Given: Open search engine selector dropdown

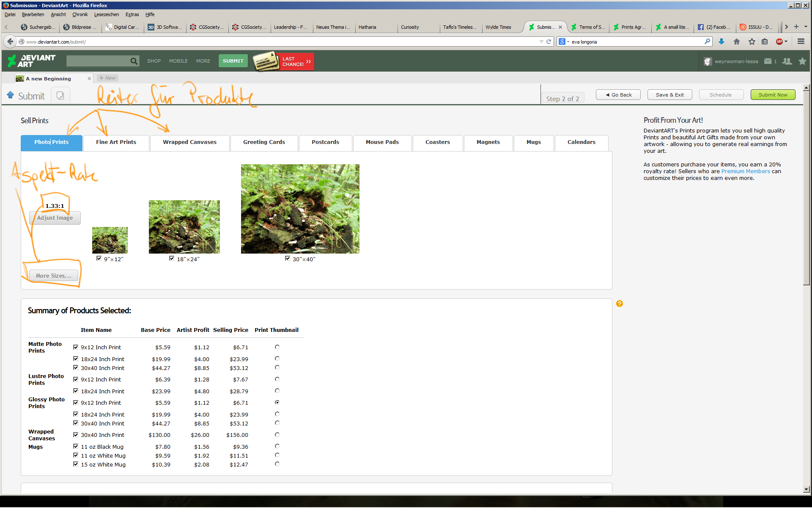Looking at the screenshot, I should [564, 41].
